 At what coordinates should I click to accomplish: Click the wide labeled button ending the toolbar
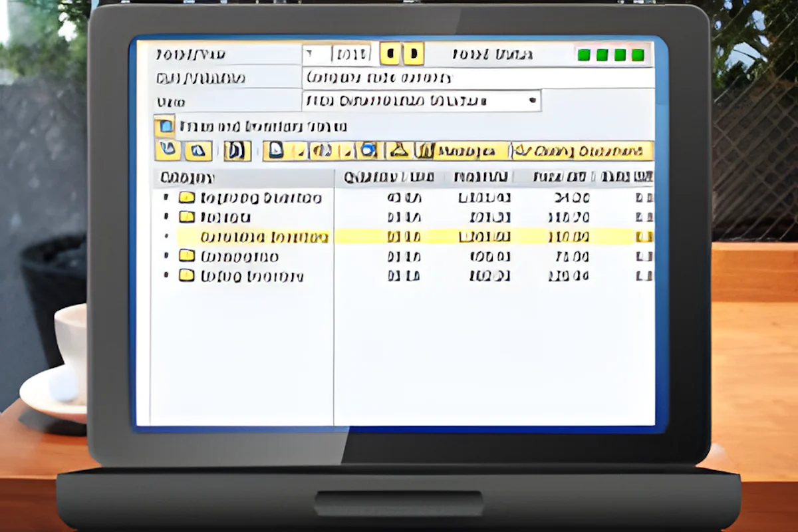tap(583, 151)
